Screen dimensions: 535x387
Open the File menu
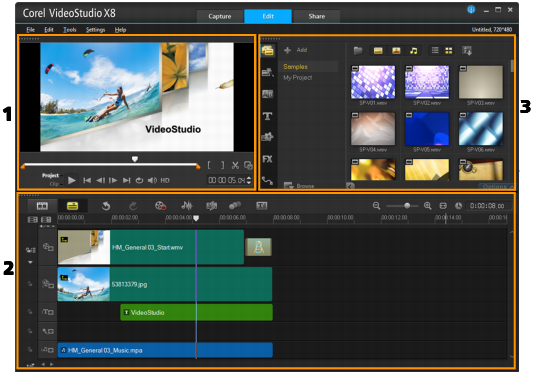pos(30,30)
